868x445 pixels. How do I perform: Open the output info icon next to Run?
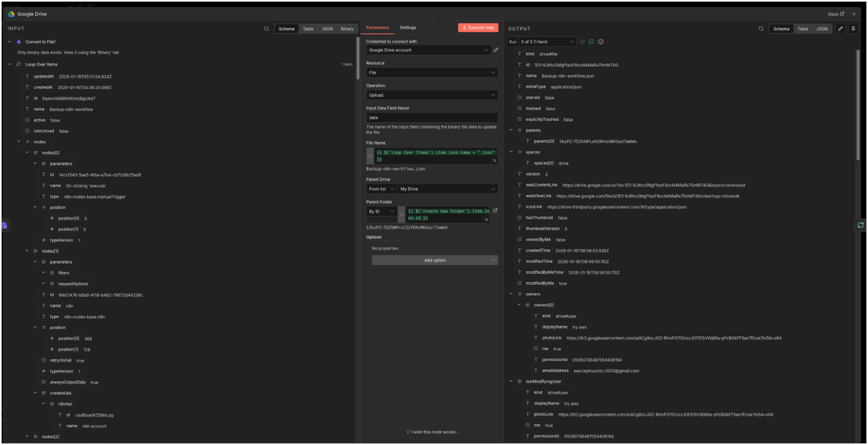click(x=601, y=42)
